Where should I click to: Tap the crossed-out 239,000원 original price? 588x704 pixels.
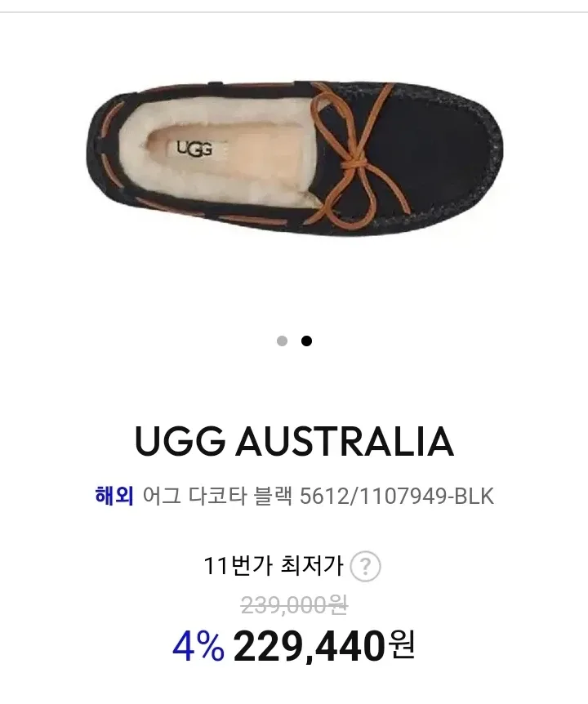[294, 605]
